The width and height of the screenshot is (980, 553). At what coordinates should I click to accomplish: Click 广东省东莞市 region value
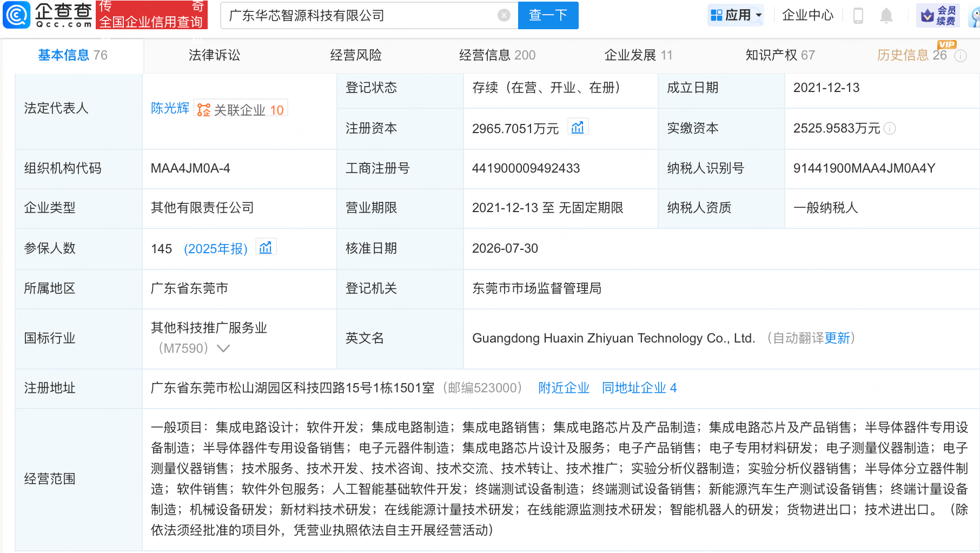pyautogui.click(x=189, y=288)
